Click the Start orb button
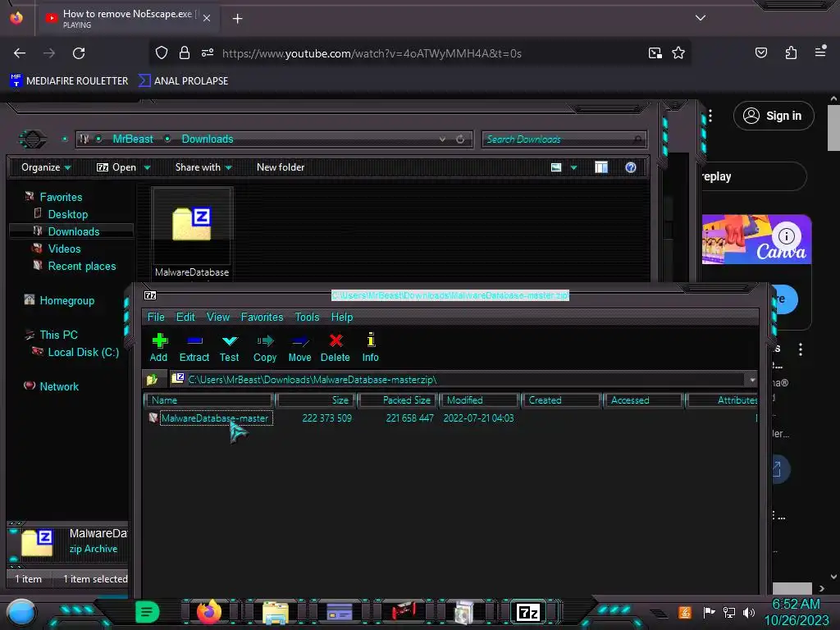840x630 pixels. coord(21,612)
